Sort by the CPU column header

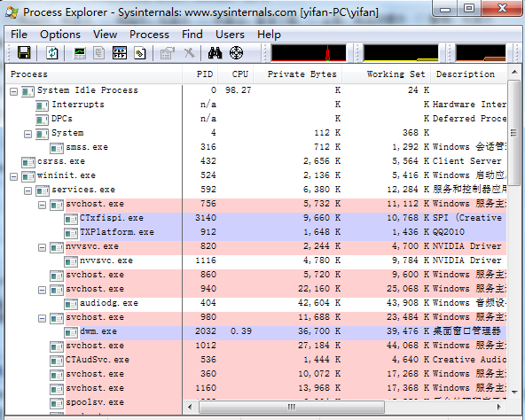pos(236,74)
